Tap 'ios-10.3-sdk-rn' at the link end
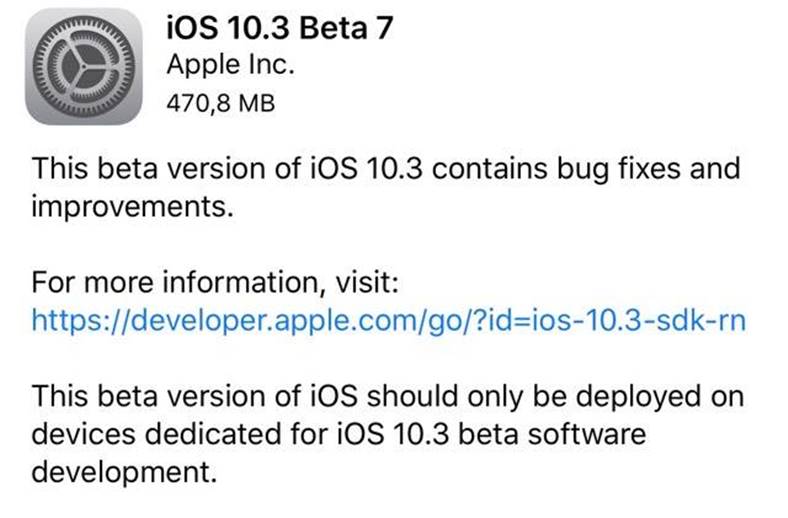 pyautogui.click(x=632, y=321)
